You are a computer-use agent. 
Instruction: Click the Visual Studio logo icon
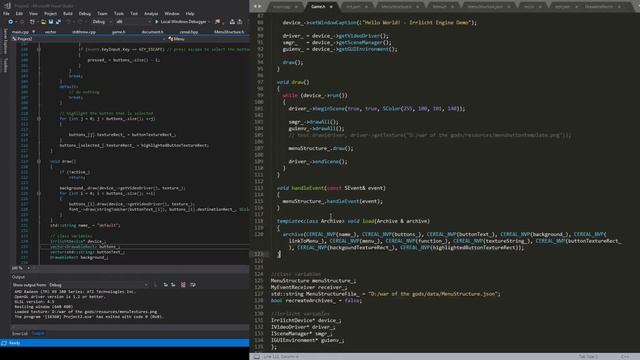[x=7, y=6]
